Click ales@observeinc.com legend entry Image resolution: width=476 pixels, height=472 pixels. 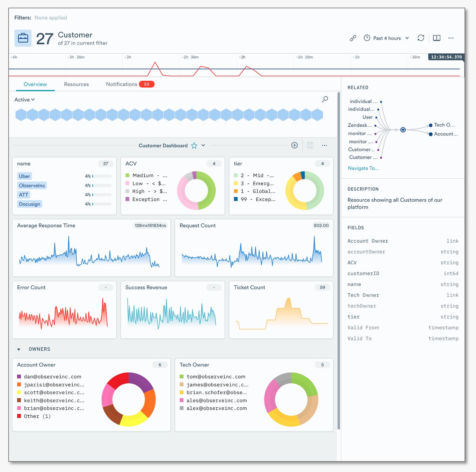(x=217, y=401)
